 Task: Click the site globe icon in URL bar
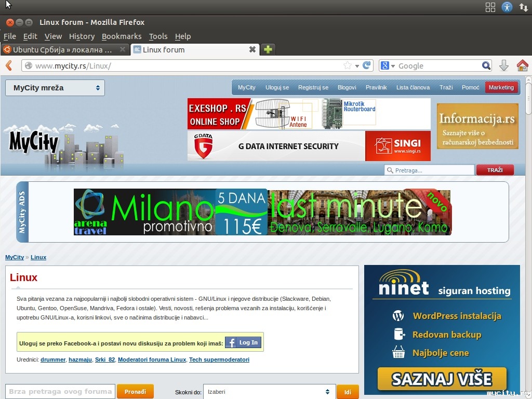click(x=29, y=65)
